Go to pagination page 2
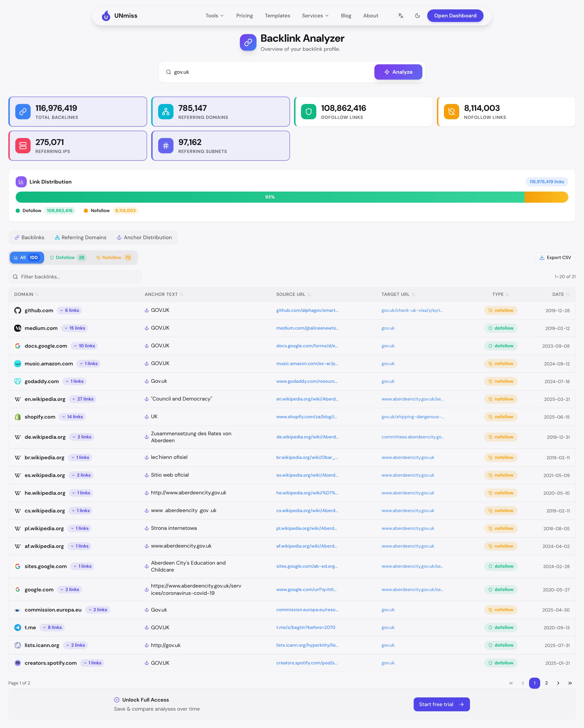 coord(546,683)
